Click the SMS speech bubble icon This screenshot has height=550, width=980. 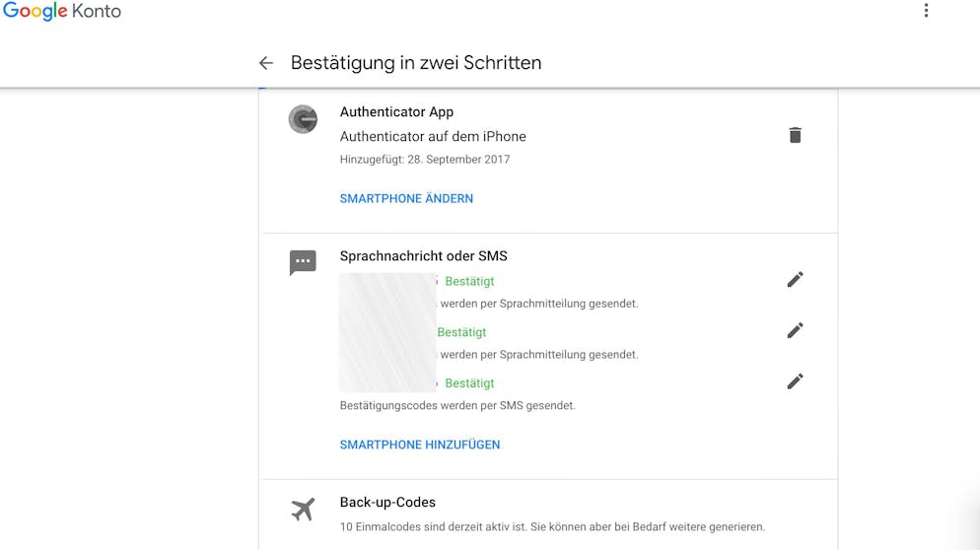pyautogui.click(x=303, y=262)
